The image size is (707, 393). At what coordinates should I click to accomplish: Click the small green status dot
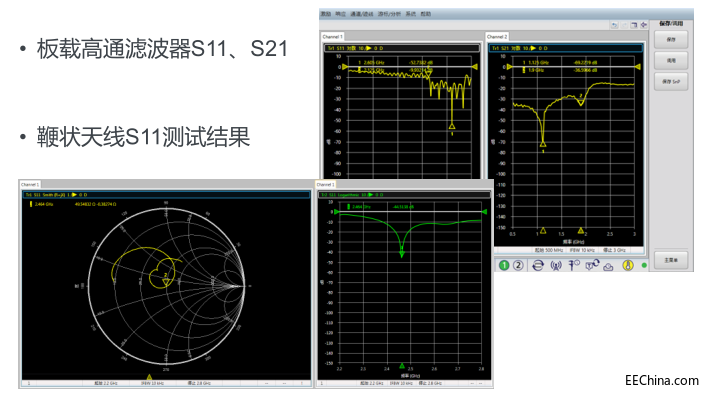pyautogui.click(x=644, y=265)
